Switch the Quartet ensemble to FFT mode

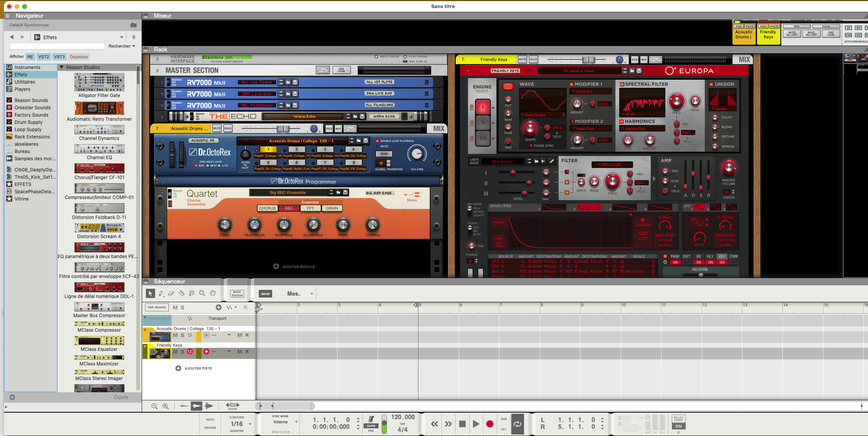click(310, 208)
